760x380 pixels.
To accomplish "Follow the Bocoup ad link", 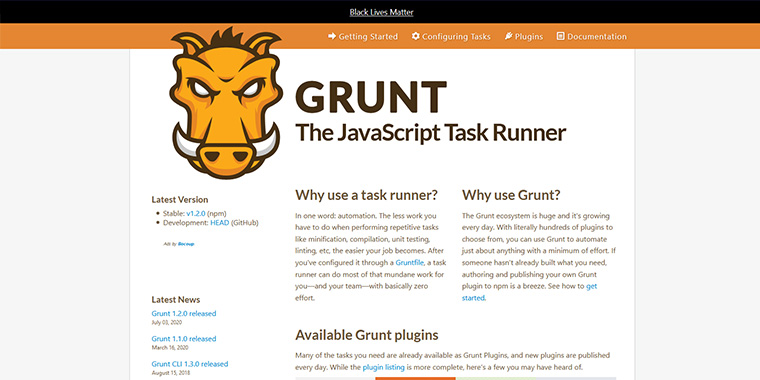I will point(186,244).
